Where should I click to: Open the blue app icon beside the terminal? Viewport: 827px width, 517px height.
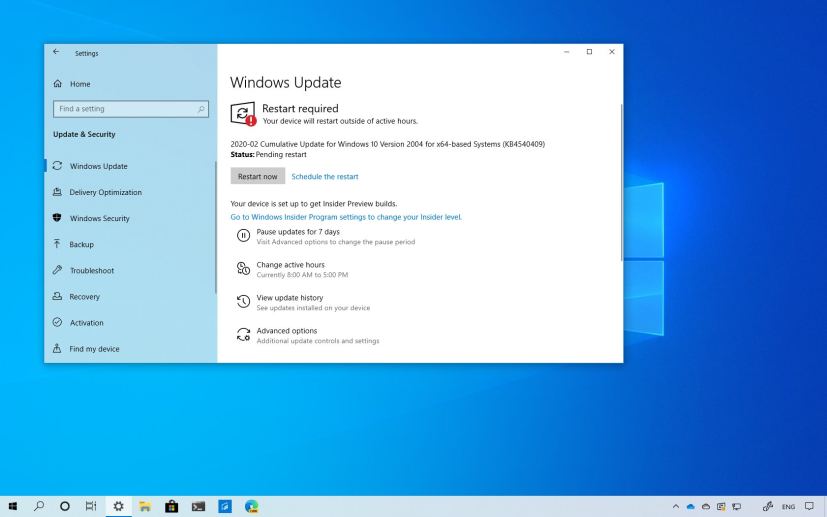(x=225, y=506)
